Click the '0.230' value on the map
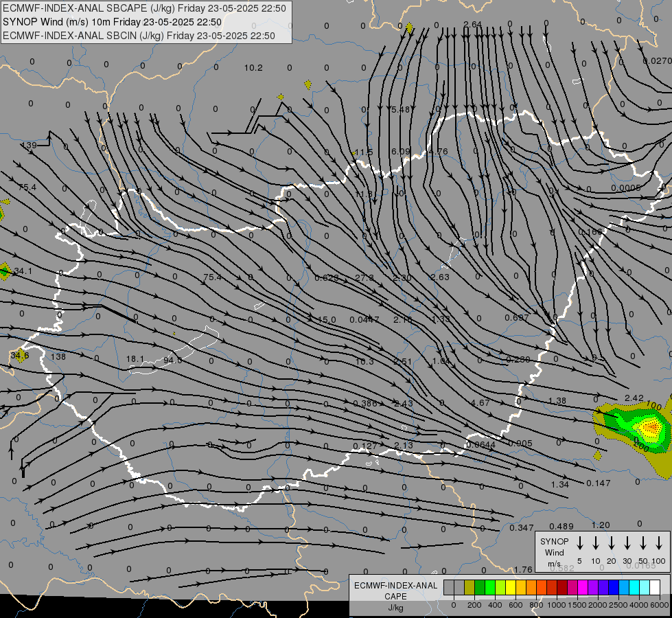Viewport: 672px width, 618px height. point(518,359)
